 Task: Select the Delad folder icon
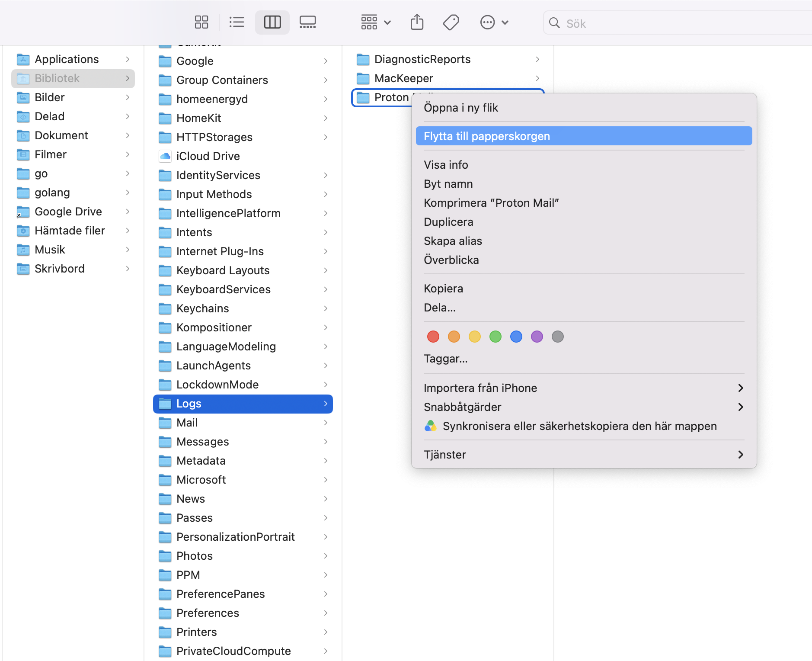(23, 116)
